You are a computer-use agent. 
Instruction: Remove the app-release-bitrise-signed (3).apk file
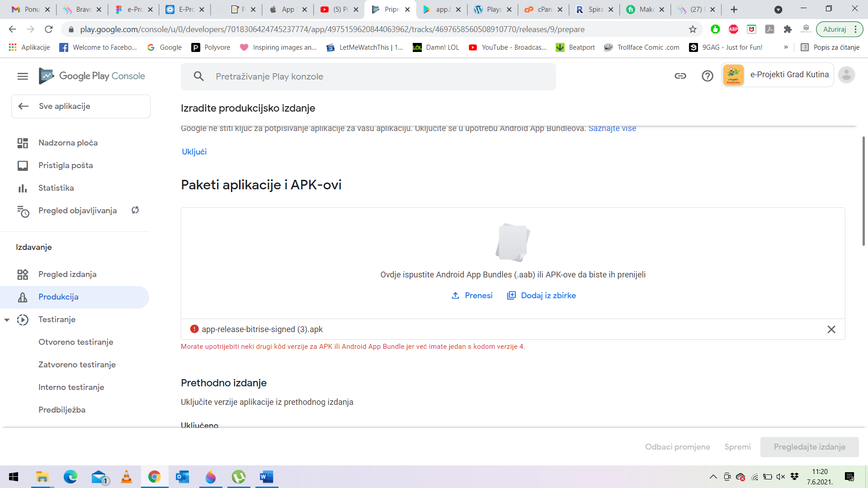[x=831, y=329]
